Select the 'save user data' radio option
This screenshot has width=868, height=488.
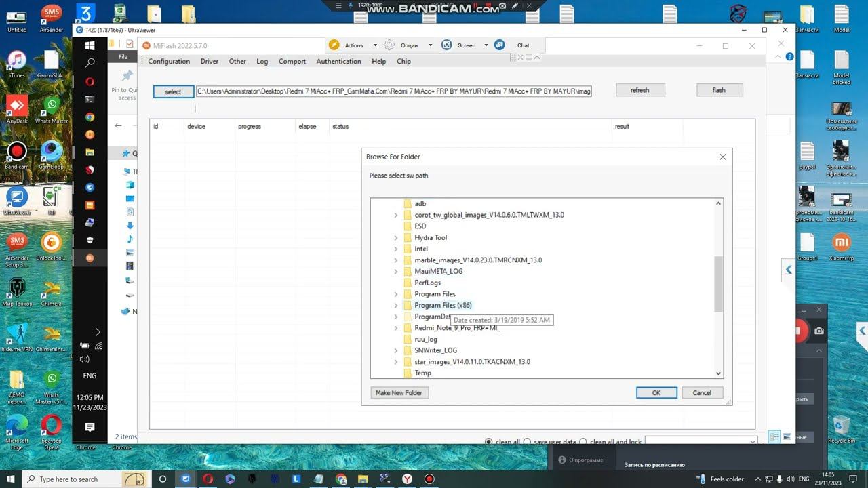[528, 442]
